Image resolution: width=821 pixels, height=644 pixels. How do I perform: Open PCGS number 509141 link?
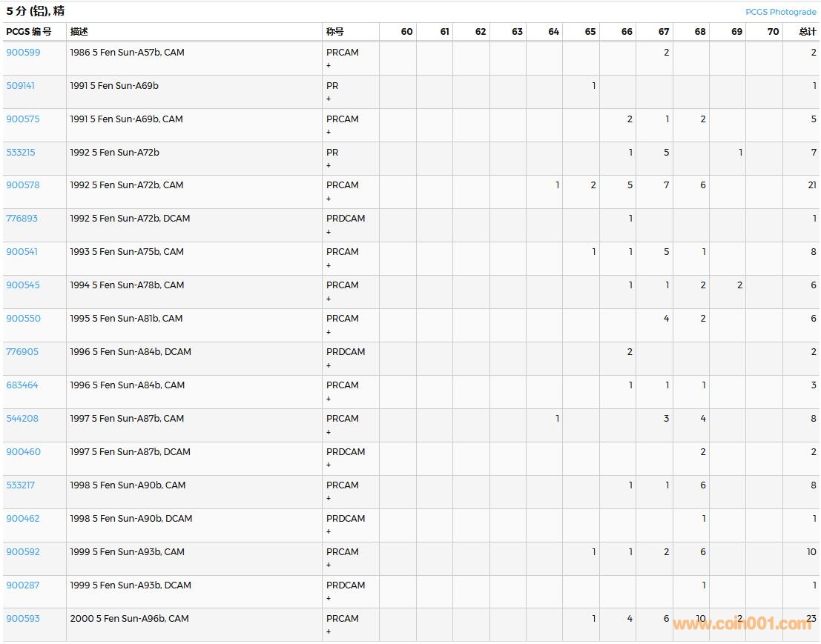(x=21, y=86)
